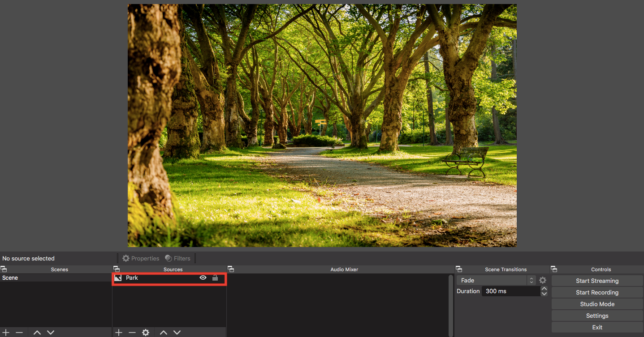Add a new scene with plus icon
Viewport: 644px width, 337px height.
point(6,333)
